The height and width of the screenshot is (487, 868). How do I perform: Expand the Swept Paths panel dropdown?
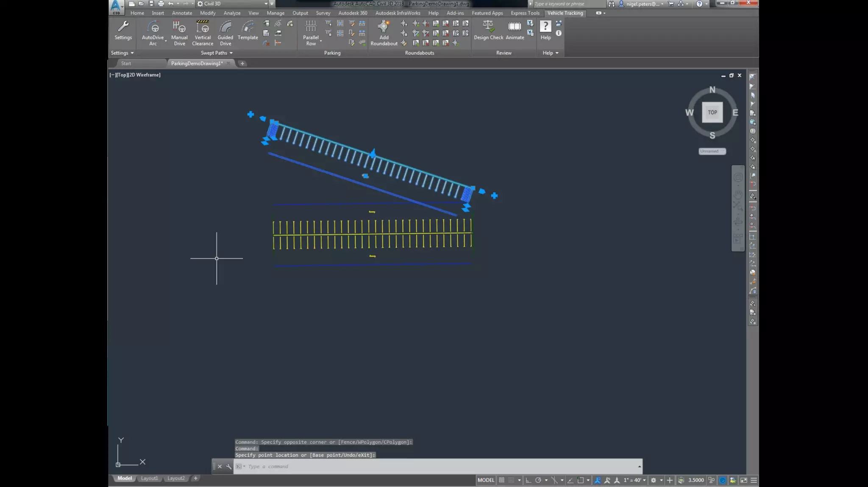[x=217, y=53]
